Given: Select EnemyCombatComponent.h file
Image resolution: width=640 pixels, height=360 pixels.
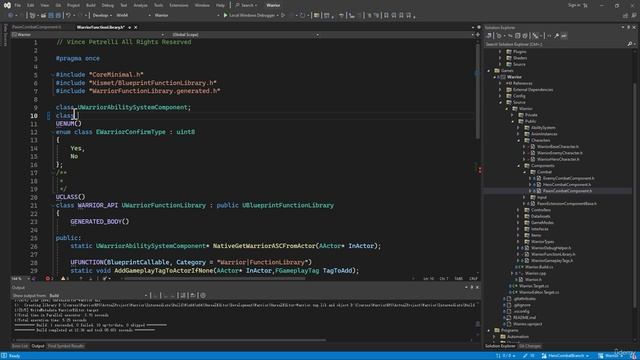Looking at the screenshot, I should 569,178.
